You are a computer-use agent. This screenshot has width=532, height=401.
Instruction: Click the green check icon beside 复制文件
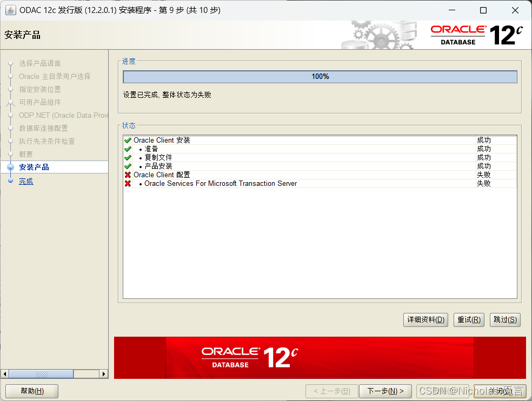pos(128,157)
